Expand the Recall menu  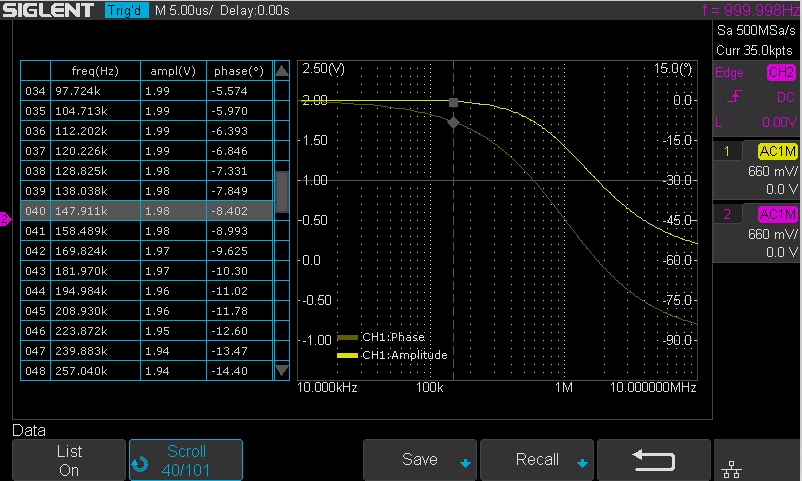pos(537,460)
